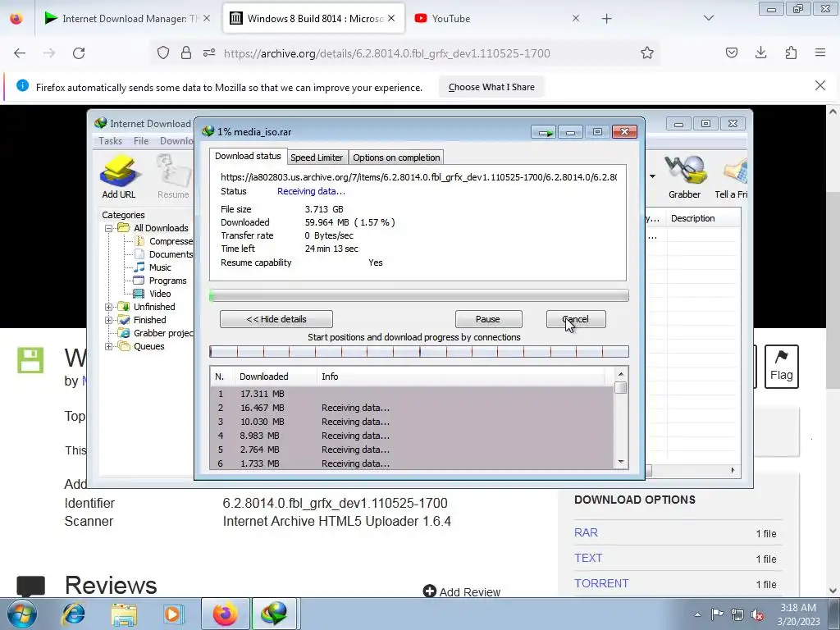Click the Tell a Friend toolbar icon
The height and width of the screenshot is (630, 840).
click(x=732, y=176)
